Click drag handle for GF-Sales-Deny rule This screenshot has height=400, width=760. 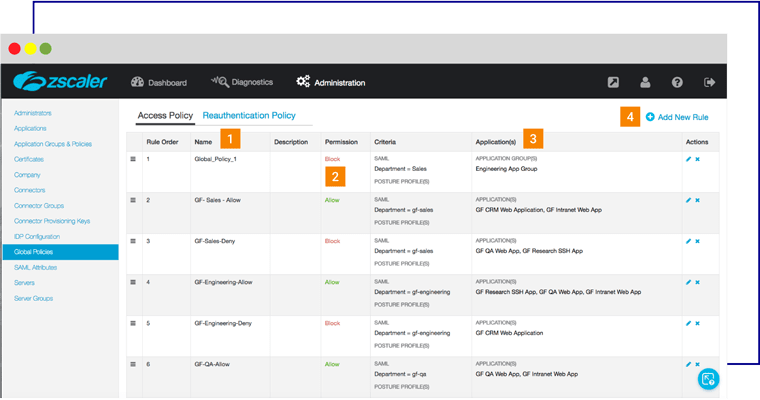132,241
